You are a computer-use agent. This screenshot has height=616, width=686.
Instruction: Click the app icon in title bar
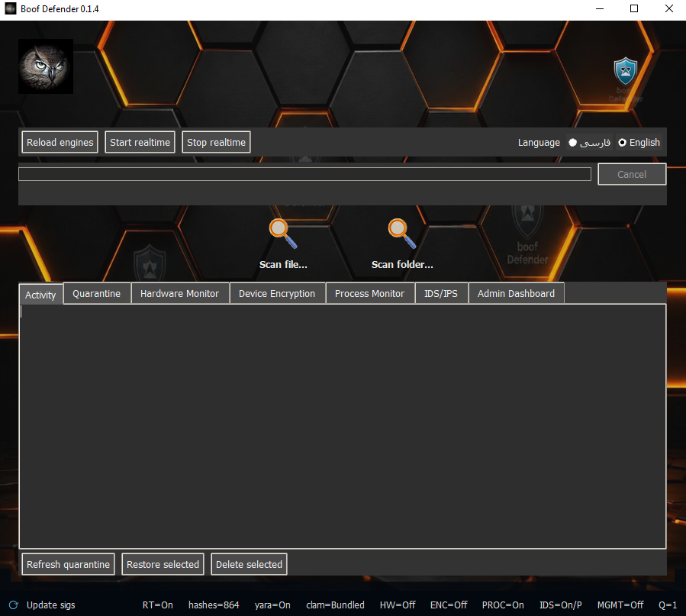(11, 8)
